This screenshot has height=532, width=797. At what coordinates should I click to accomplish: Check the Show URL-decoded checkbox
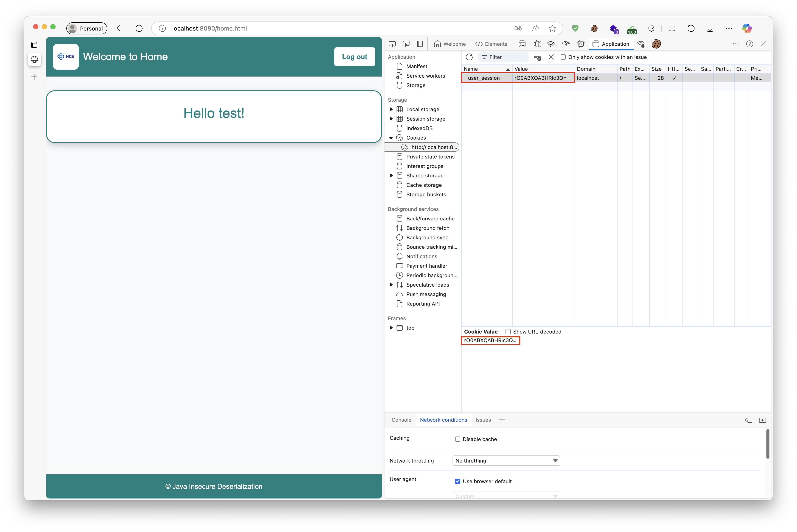(x=508, y=332)
